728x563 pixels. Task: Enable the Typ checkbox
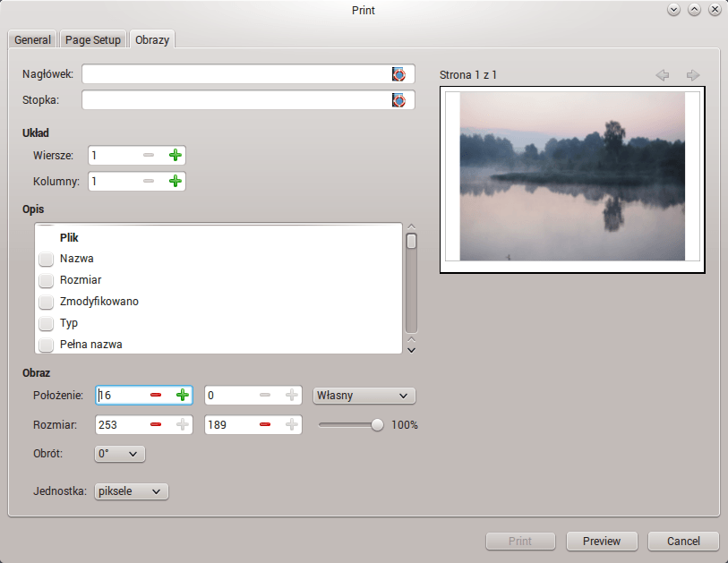point(46,323)
